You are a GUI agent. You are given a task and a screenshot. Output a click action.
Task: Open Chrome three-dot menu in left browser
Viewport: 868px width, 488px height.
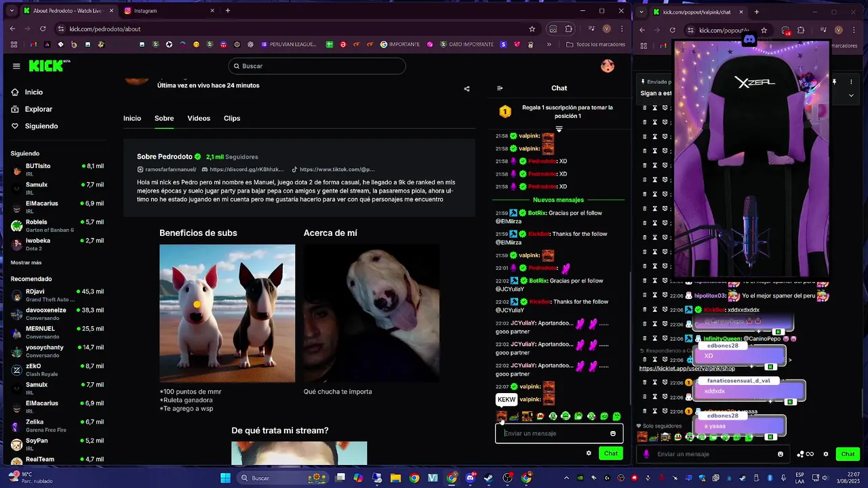click(x=622, y=29)
